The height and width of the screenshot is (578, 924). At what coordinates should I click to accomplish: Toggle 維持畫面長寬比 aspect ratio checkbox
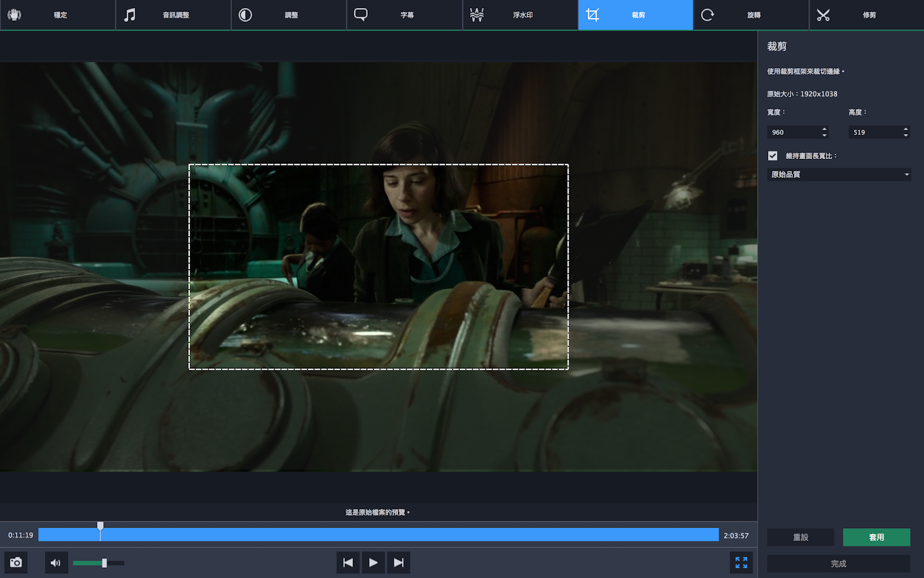point(773,155)
